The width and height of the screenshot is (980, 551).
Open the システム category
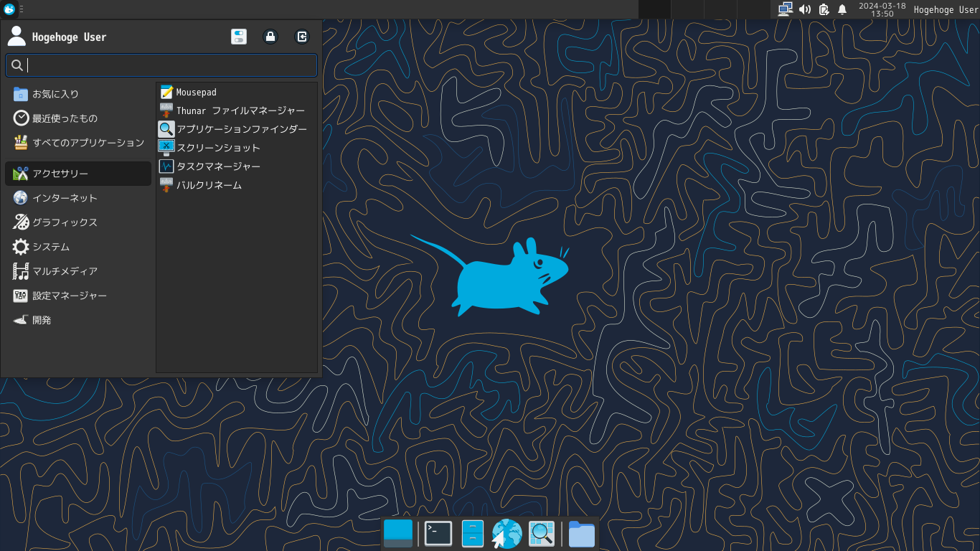[x=78, y=247]
